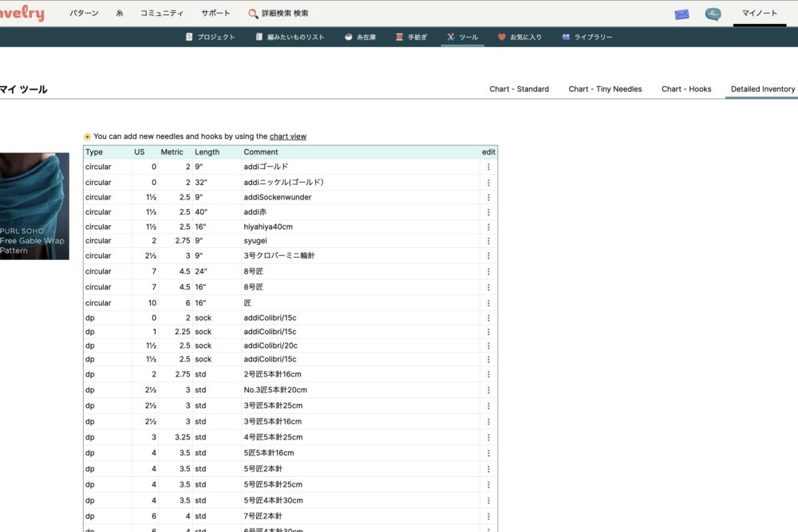Screen dimensions: 798x532
Task: Click the Length column header
Action: tap(207, 152)
